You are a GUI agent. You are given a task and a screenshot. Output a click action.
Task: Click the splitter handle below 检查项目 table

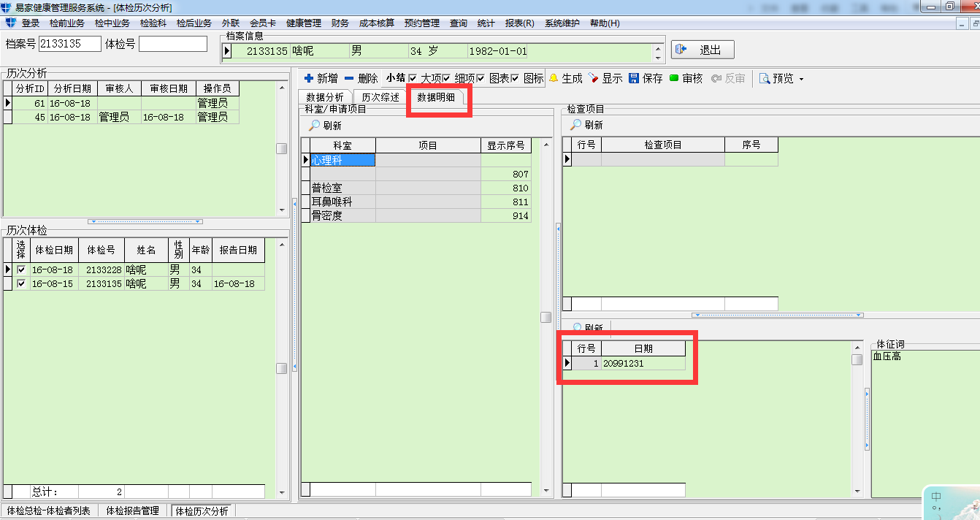tap(778, 316)
